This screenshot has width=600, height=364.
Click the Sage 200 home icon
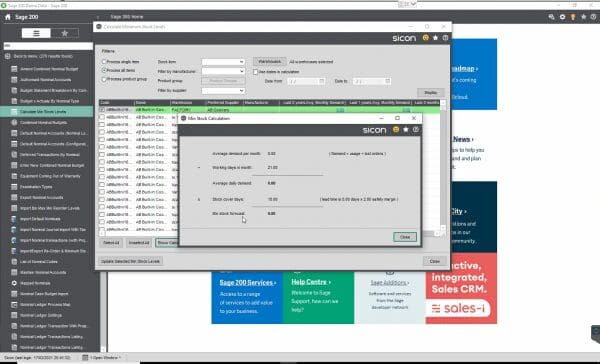point(8,17)
